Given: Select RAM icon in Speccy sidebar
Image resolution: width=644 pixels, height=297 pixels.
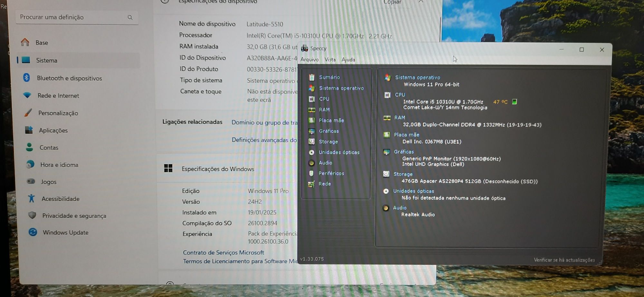Looking at the screenshot, I should tap(311, 110).
